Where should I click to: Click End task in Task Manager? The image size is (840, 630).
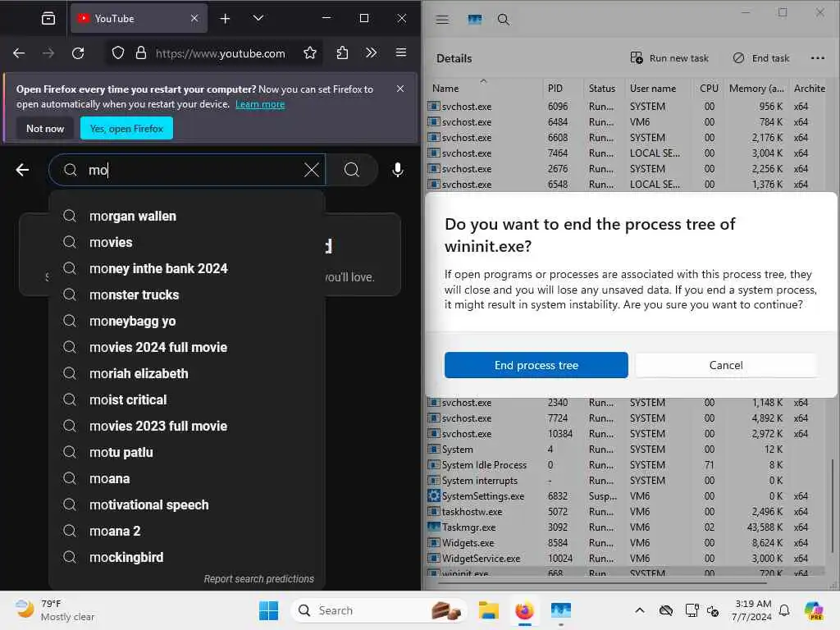(x=760, y=58)
